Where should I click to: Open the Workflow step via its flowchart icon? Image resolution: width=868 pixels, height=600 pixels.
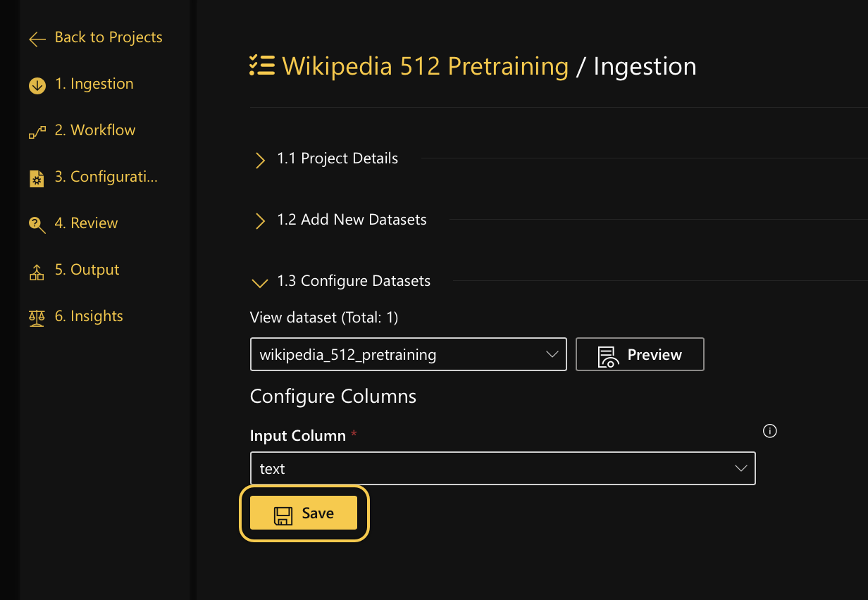[37, 130]
